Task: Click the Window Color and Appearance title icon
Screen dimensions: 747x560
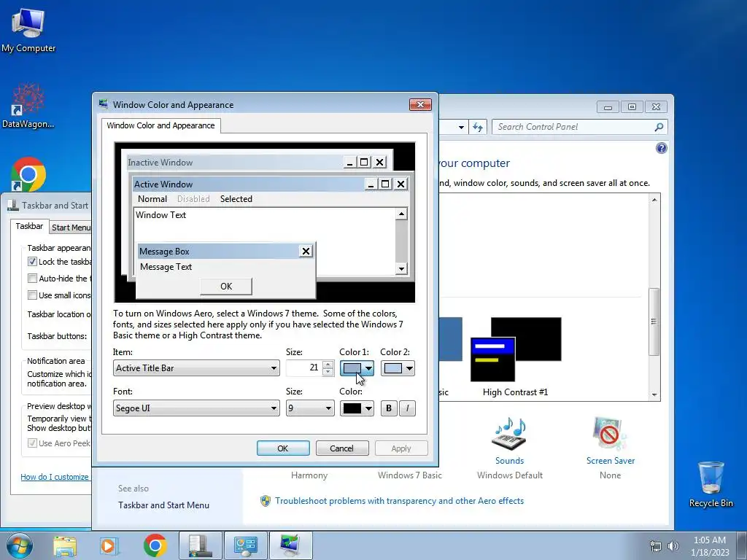Action: coord(104,104)
